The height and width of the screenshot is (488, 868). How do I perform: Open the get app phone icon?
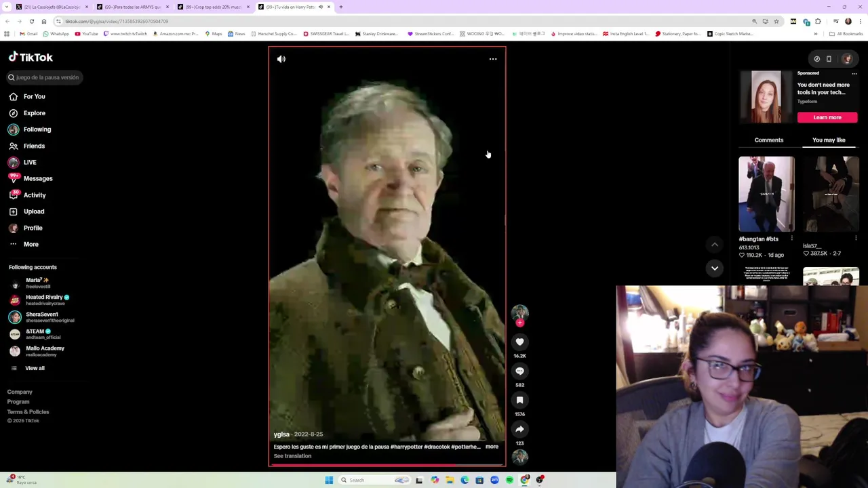[x=829, y=59]
